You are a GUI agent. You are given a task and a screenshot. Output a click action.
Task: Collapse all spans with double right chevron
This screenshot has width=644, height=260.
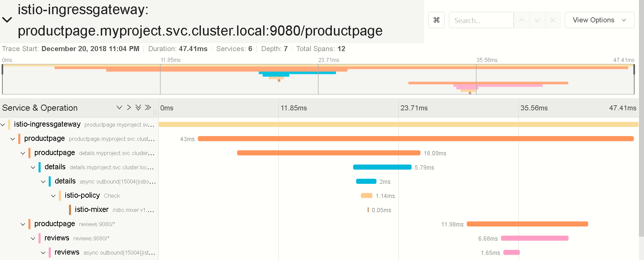pos(148,107)
